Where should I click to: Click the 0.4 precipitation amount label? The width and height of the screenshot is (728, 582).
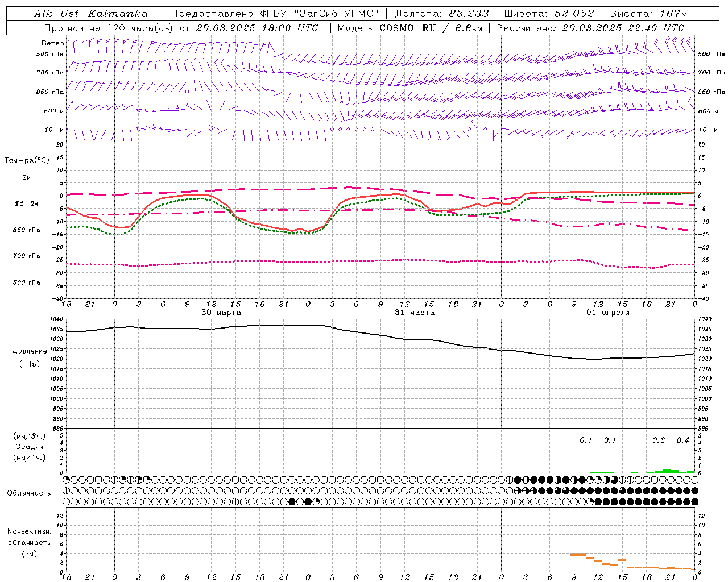coord(682,440)
